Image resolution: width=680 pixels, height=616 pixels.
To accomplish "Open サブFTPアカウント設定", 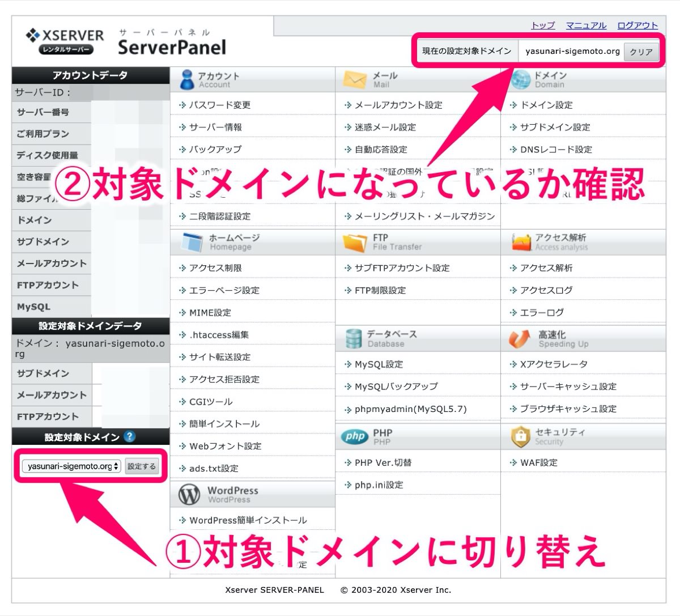I will tap(402, 268).
